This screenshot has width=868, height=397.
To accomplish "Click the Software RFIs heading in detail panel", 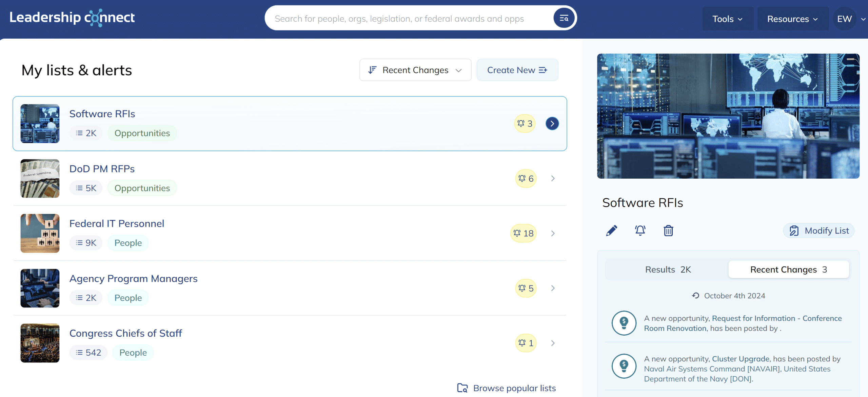I will [x=643, y=203].
